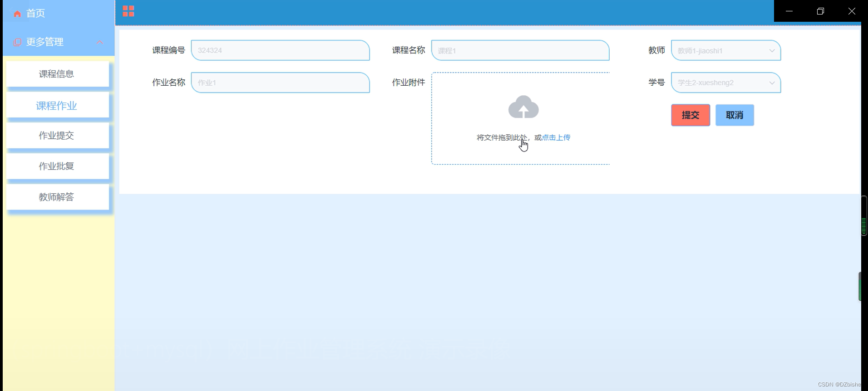This screenshot has height=391, width=868.
Task: Close the application window
Action: (x=852, y=11)
